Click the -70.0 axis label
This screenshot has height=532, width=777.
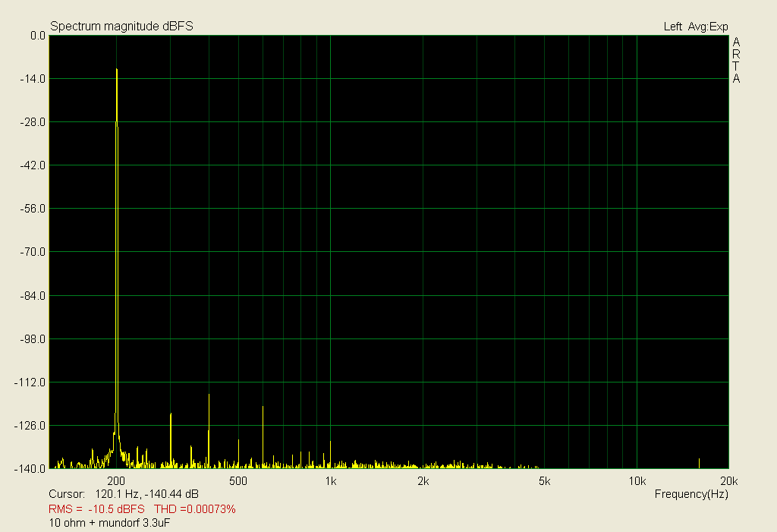[x=32, y=252]
